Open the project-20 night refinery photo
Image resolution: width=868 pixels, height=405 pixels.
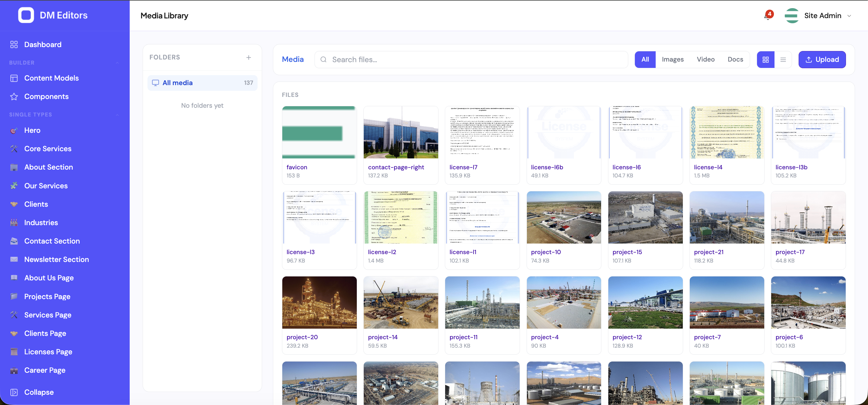click(x=319, y=302)
